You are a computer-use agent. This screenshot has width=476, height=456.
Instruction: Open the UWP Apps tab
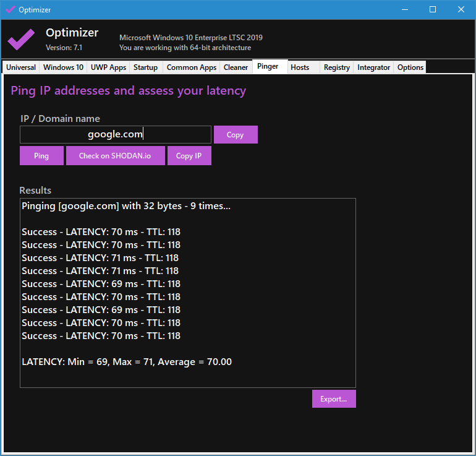point(108,67)
